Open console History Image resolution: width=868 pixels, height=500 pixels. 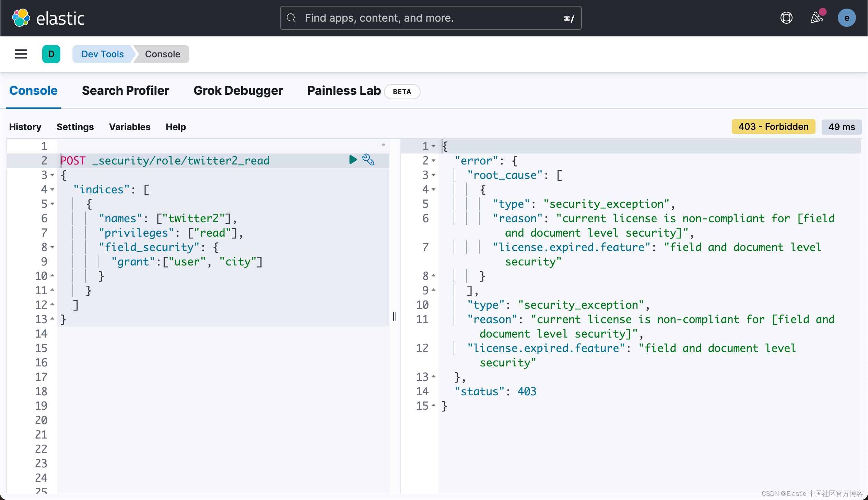pyautogui.click(x=25, y=127)
